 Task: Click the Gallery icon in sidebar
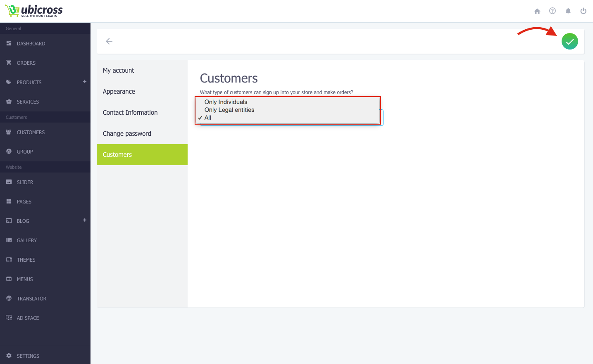[9, 240]
